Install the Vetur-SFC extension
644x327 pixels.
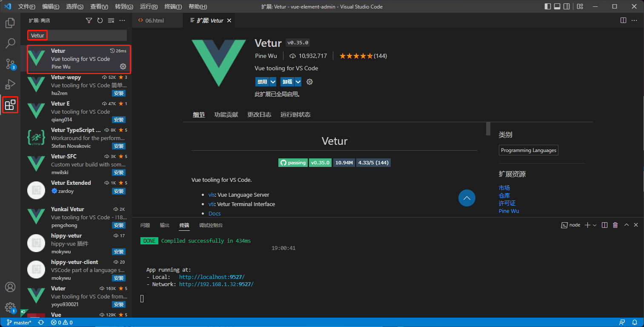[x=119, y=172]
